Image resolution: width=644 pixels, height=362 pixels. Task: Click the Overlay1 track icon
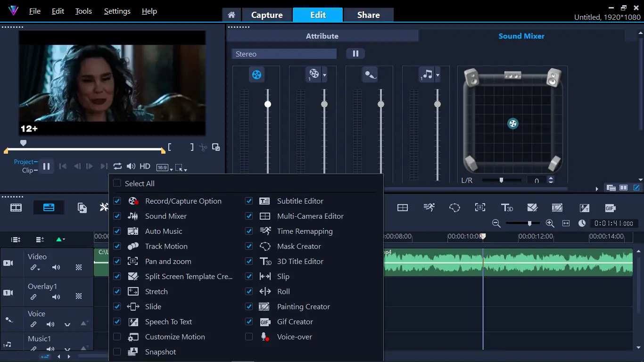(x=8, y=293)
